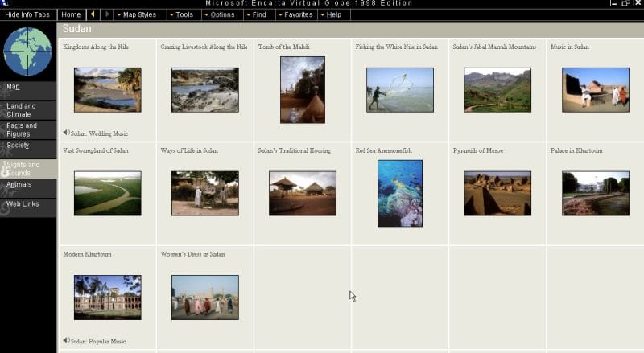
Task: Expand the Tools dropdown menu
Action: click(x=181, y=14)
